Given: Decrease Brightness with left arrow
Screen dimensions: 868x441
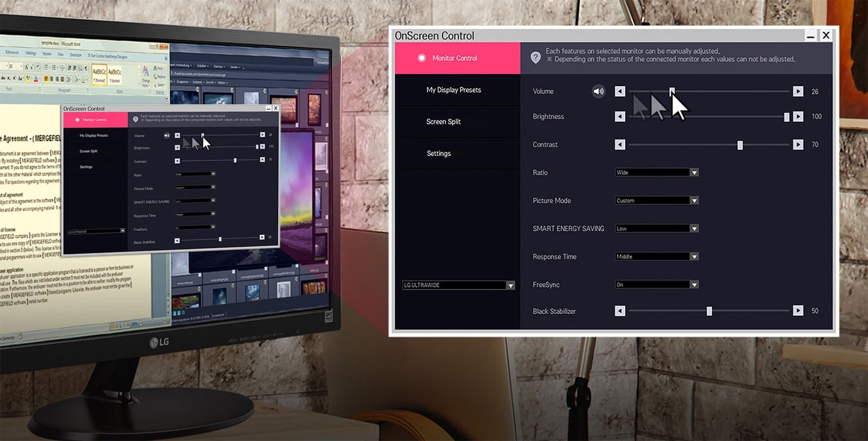Looking at the screenshot, I should [620, 116].
